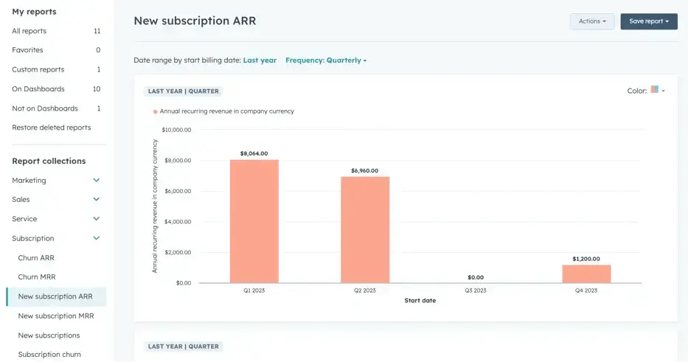Open On Dashboards reports
This screenshot has height=362, width=688.
point(56,89)
